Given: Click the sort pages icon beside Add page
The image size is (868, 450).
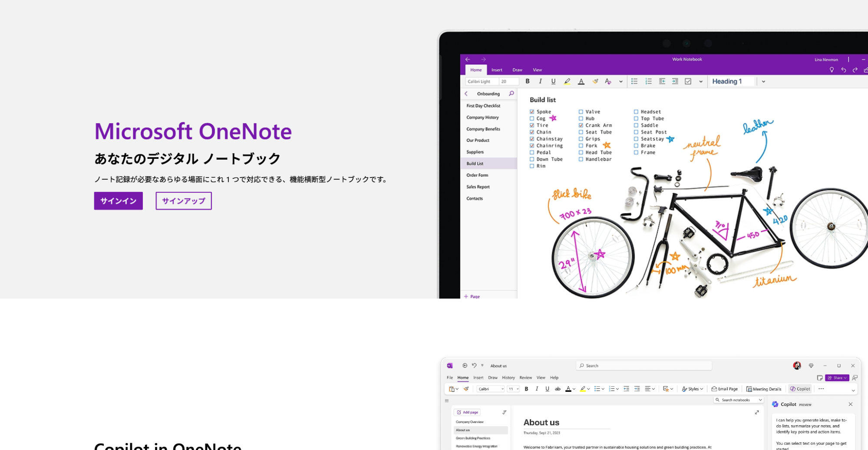Looking at the screenshot, I should pyautogui.click(x=504, y=412).
